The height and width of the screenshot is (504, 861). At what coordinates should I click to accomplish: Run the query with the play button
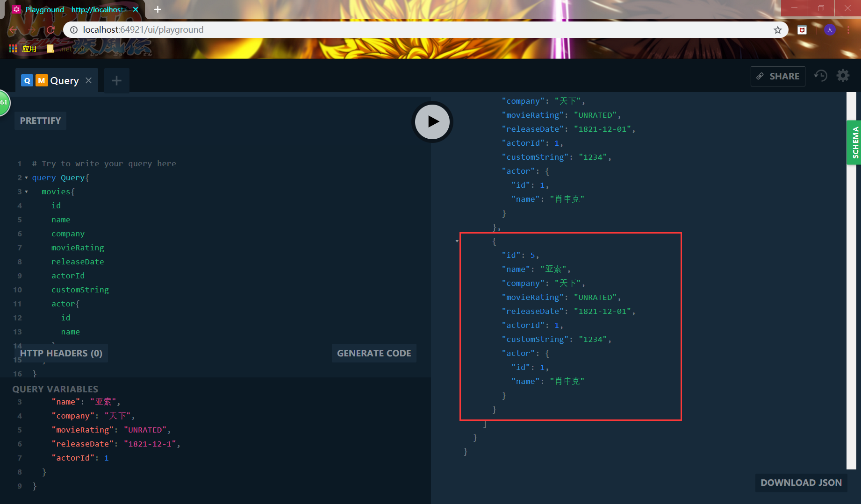tap(432, 122)
